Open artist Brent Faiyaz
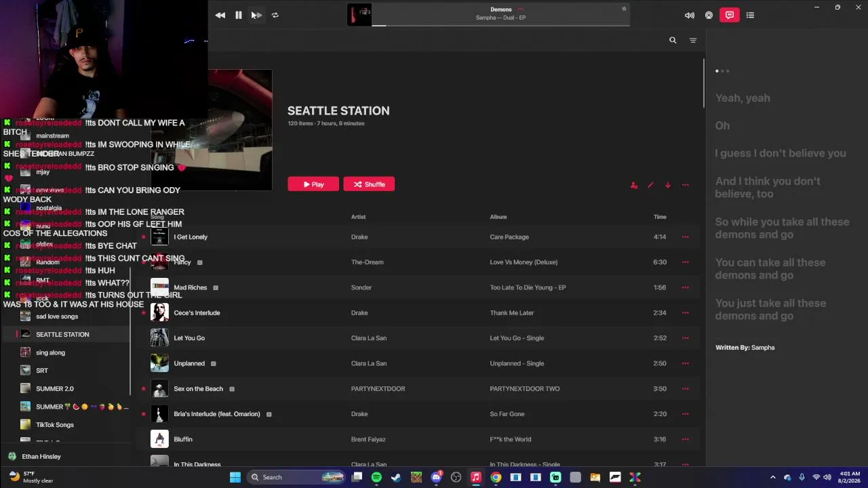This screenshot has height=488, width=868. (x=368, y=439)
